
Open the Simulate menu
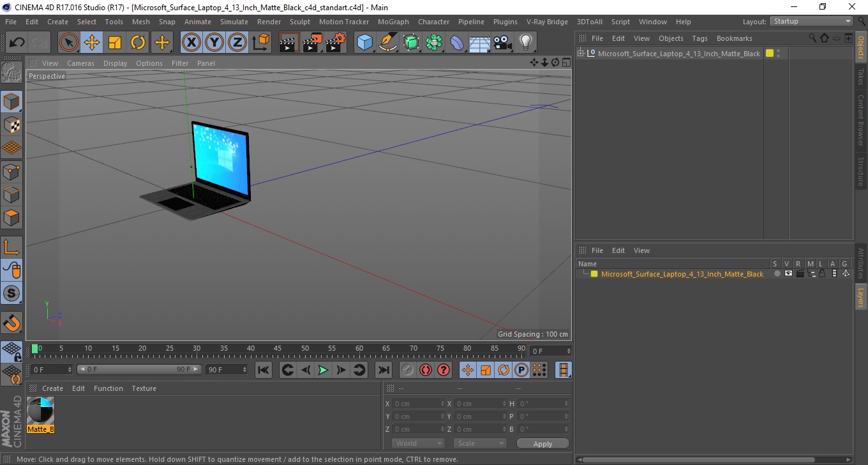click(234, 22)
